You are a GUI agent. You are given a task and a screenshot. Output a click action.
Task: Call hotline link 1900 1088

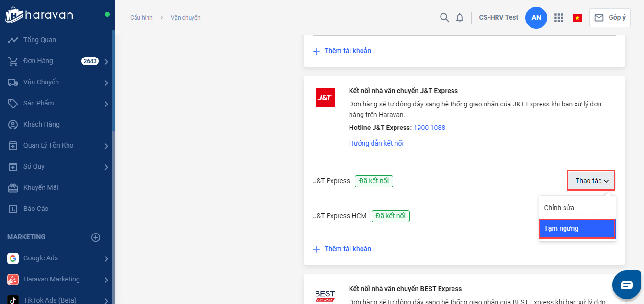click(x=429, y=128)
